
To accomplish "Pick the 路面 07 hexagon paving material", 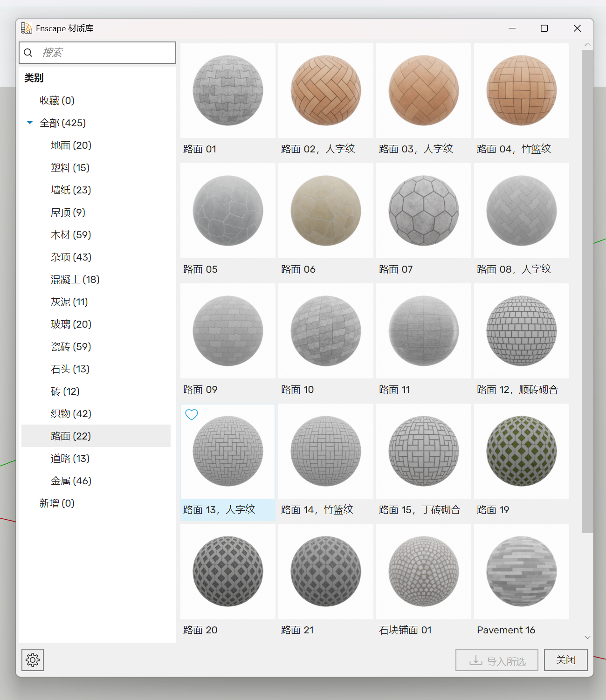I will point(424,211).
